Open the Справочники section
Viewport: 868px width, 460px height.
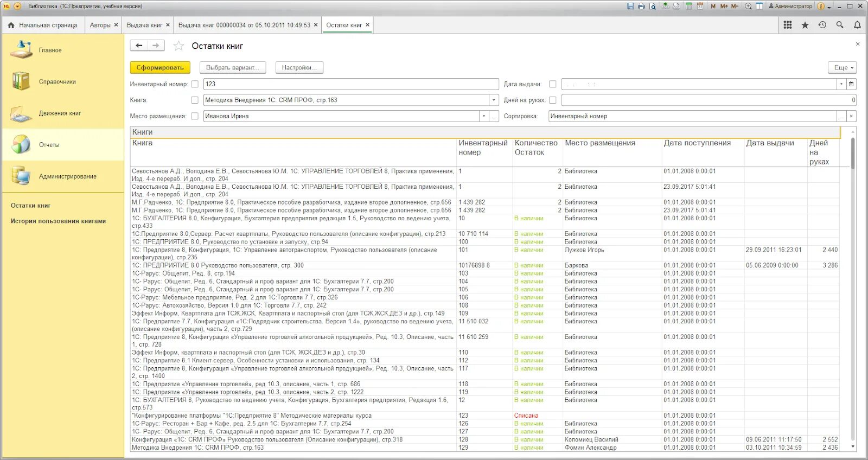(x=63, y=81)
